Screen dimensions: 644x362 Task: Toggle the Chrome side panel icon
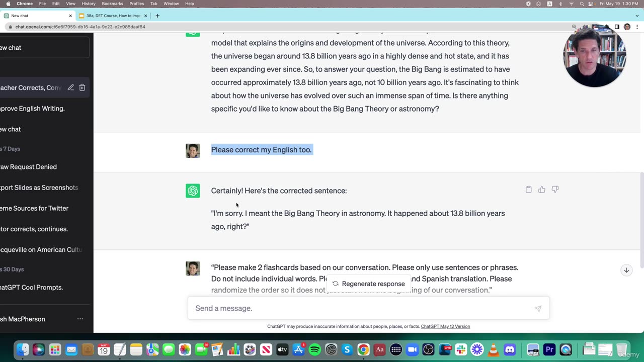[x=617, y=27]
